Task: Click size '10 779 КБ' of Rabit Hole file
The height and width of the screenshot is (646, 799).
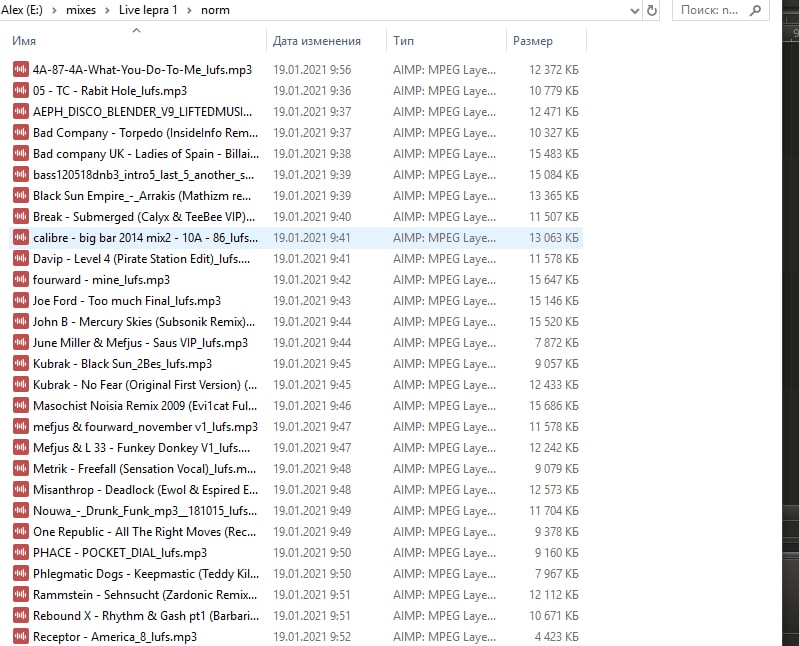Action: click(553, 91)
